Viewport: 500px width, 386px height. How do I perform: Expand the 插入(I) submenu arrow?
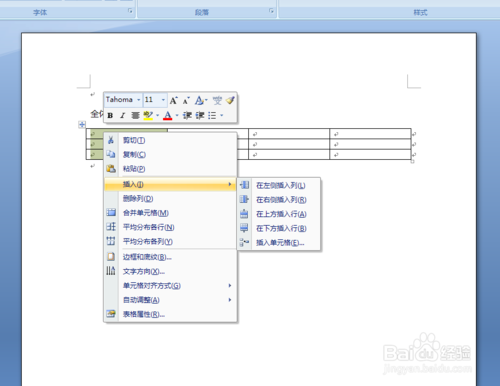click(x=230, y=184)
